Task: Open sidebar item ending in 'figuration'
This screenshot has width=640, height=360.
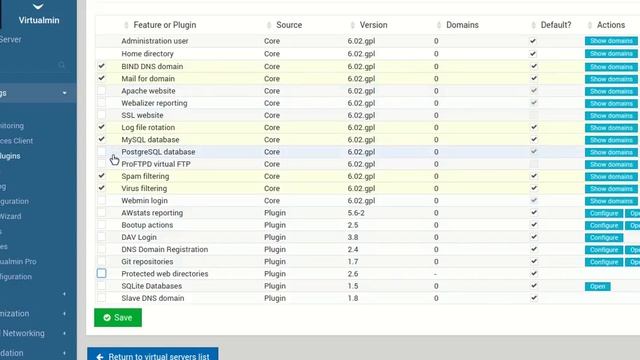Action: [x=16, y=277]
